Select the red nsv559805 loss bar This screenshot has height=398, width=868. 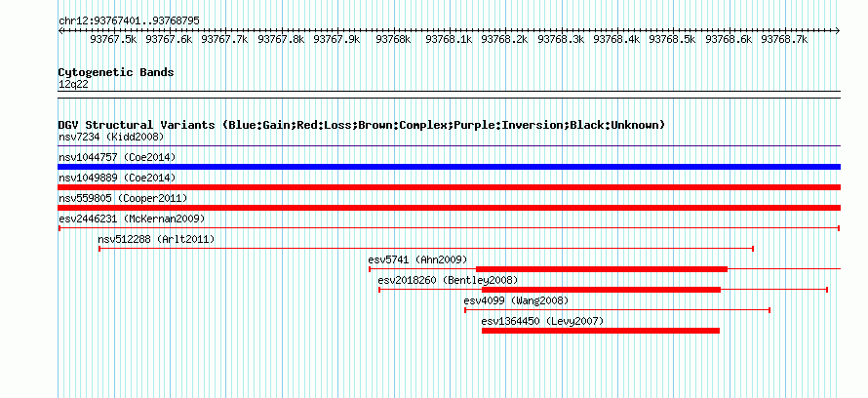click(x=450, y=208)
